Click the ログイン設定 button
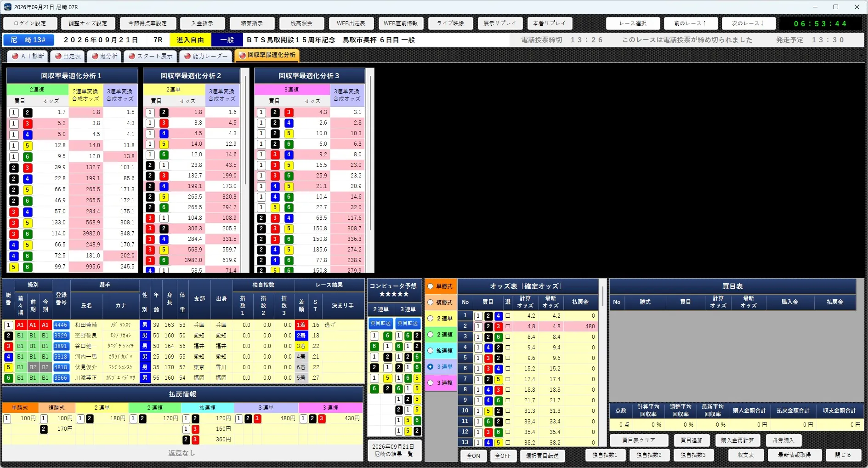 click(30, 23)
